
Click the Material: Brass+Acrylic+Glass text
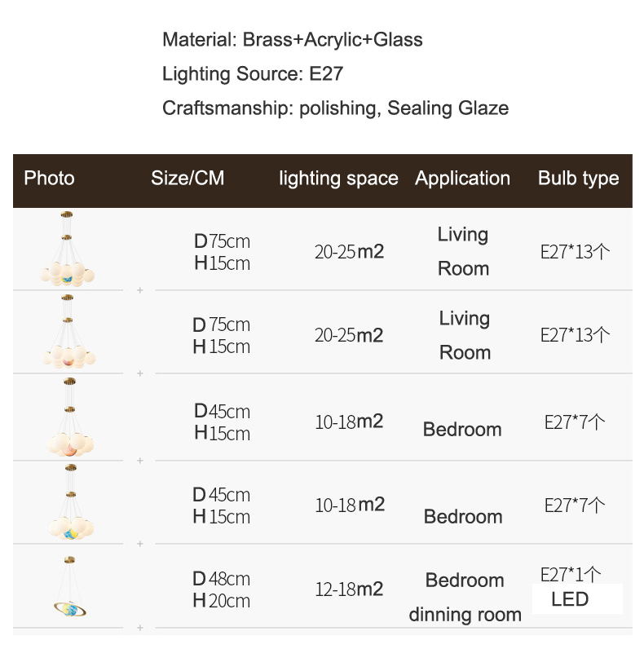click(293, 40)
